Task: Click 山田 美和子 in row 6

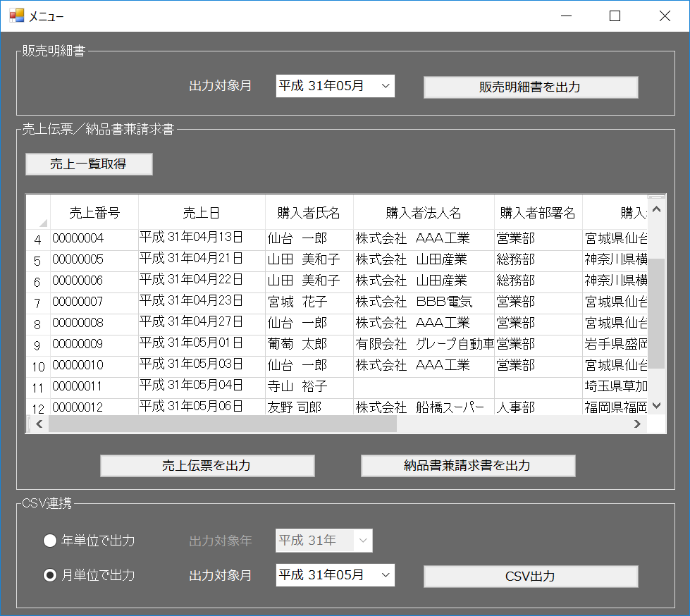Action: (x=309, y=282)
